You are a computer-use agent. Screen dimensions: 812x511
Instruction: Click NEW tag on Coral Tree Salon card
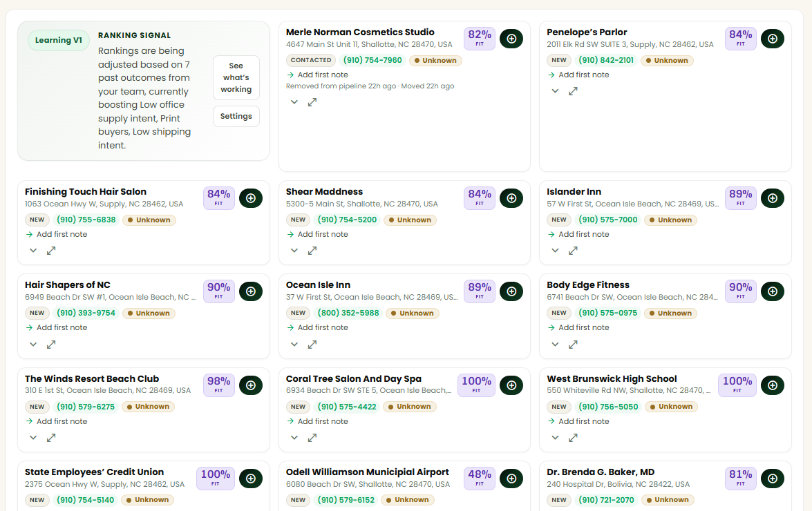pyautogui.click(x=298, y=407)
